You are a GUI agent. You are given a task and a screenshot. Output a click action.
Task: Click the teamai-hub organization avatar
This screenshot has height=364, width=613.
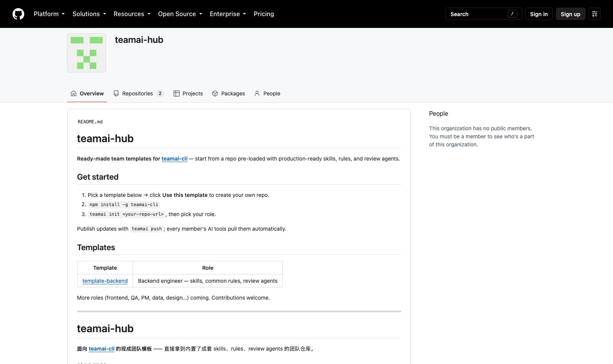[x=87, y=53]
